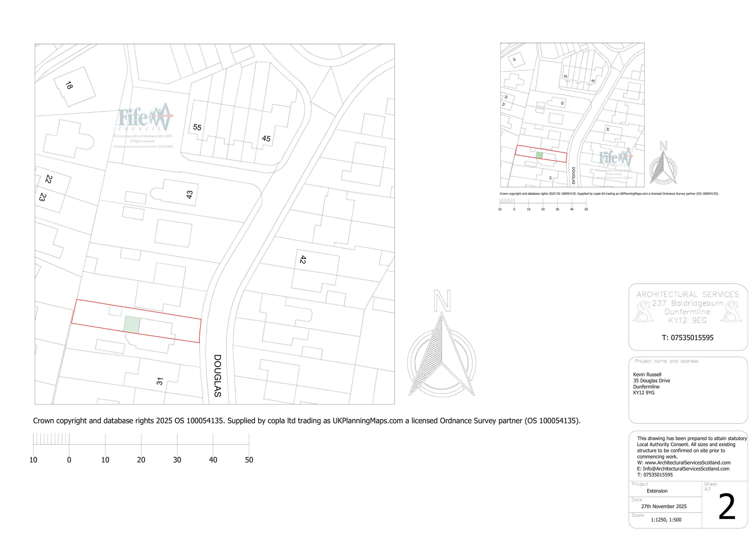Click the KY12 9YG postcode
756x535 pixels.
click(x=644, y=393)
